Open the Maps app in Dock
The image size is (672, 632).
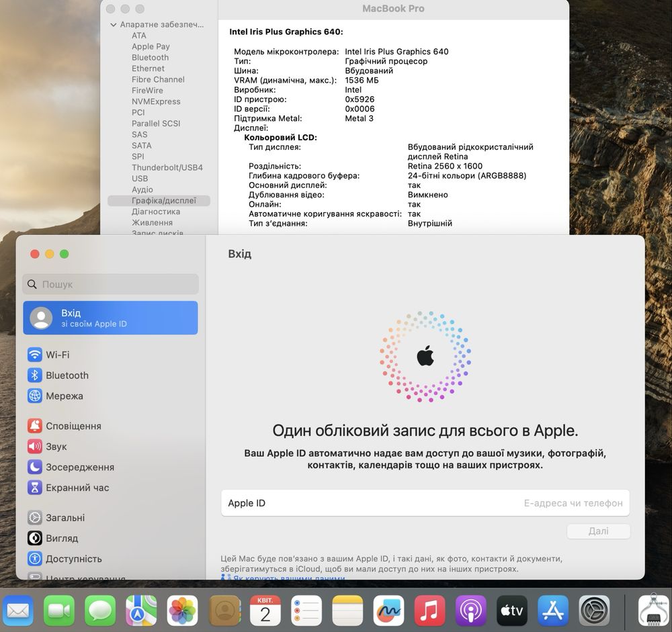(141, 610)
